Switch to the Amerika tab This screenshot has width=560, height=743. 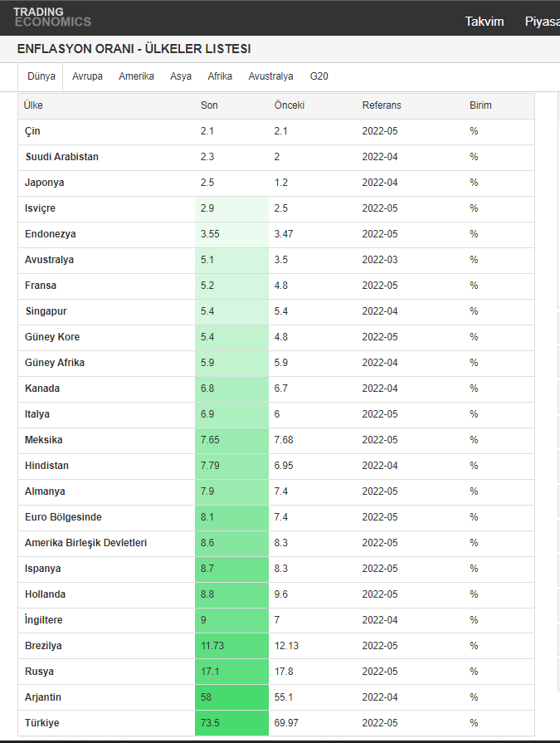tap(136, 76)
